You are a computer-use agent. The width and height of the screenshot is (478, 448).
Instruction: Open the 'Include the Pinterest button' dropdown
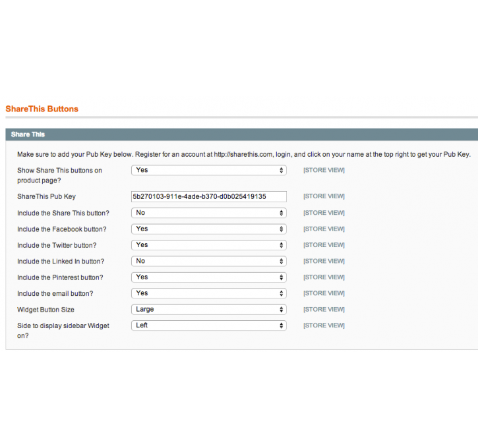[x=209, y=277]
